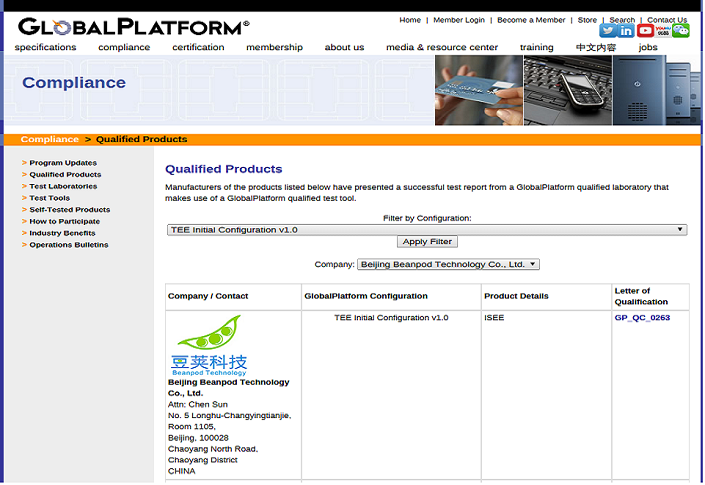
Task: Open the Become a Member link
Action: click(x=531, y=20)
